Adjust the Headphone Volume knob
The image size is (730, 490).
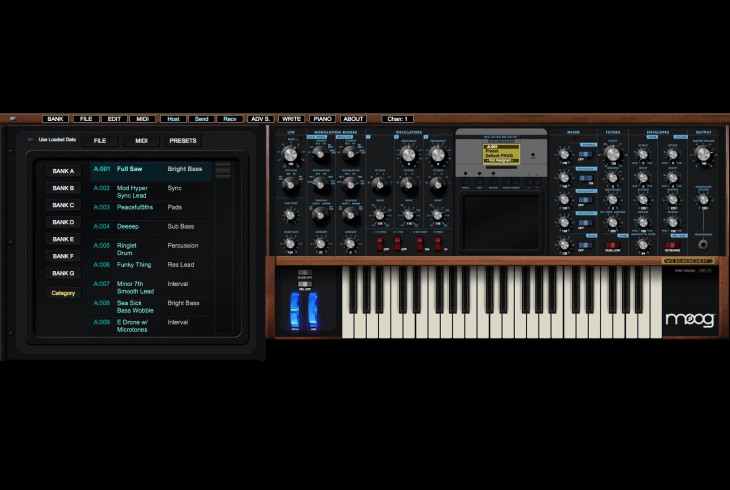pyautogui.click(x=703, y=200)
